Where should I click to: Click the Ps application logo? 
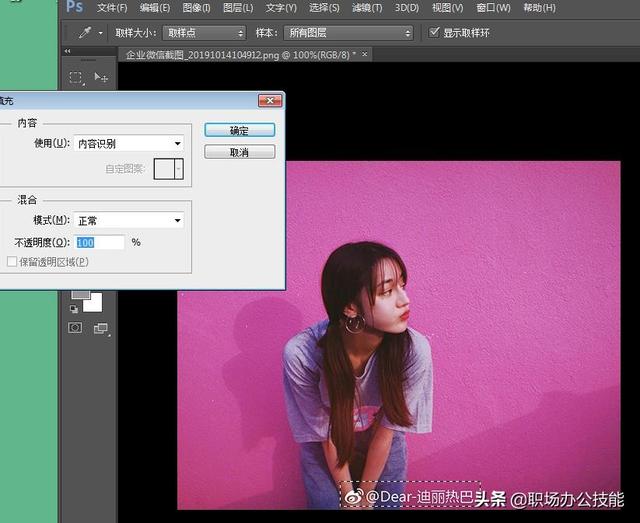pyautogui.click(x=74, y=7)
